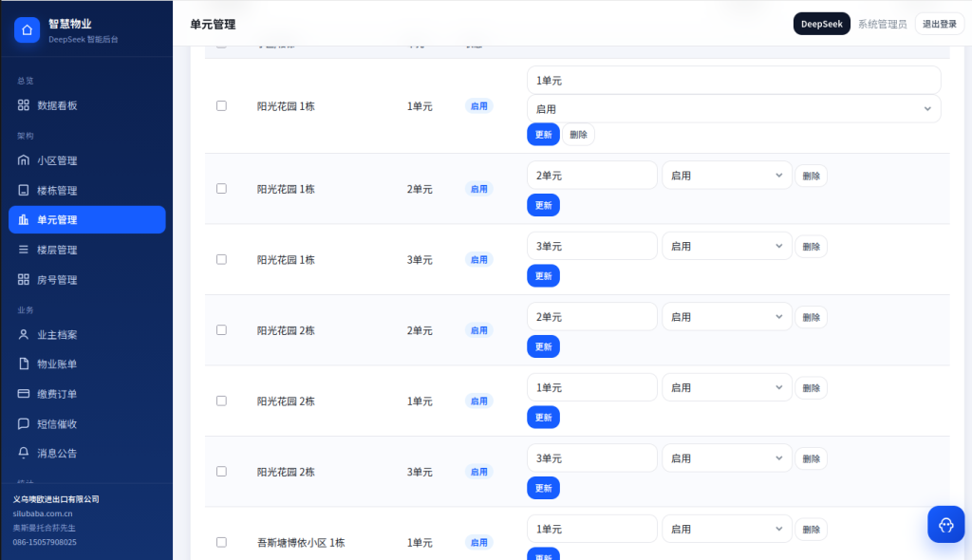Click 更新 for 阳光花园 1栋 2单元

[x=543, y=205]
